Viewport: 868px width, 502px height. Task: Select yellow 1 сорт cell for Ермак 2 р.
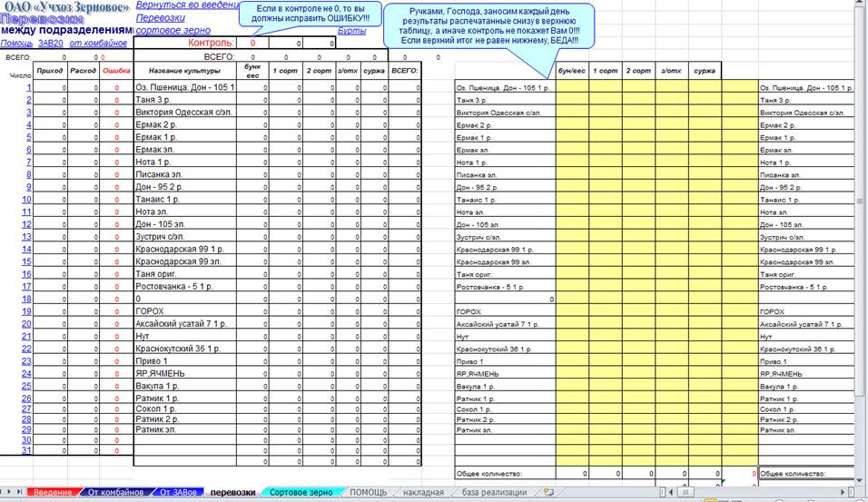tap(606, 124)
